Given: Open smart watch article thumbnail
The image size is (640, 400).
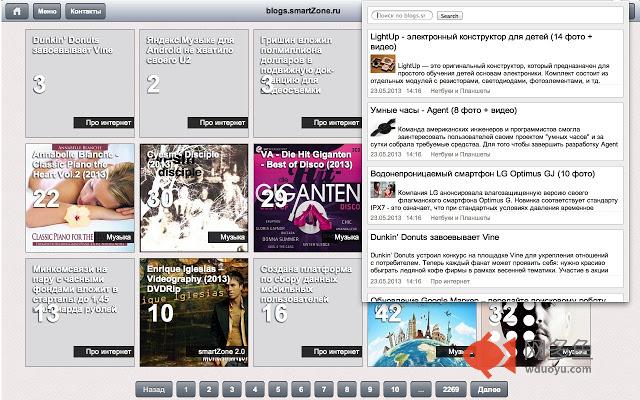Looking at the screenshot, I should (383, 127).
